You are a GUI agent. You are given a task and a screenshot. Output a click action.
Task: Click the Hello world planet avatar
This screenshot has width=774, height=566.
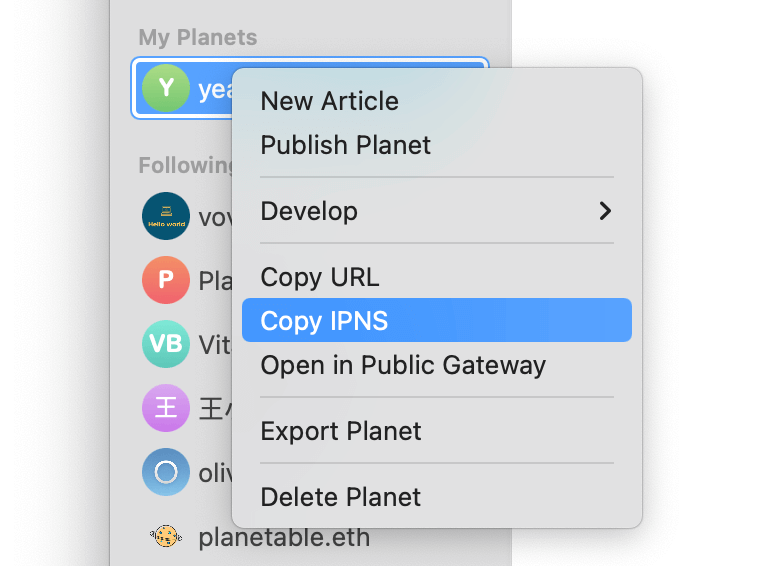(x=166, y=216)
